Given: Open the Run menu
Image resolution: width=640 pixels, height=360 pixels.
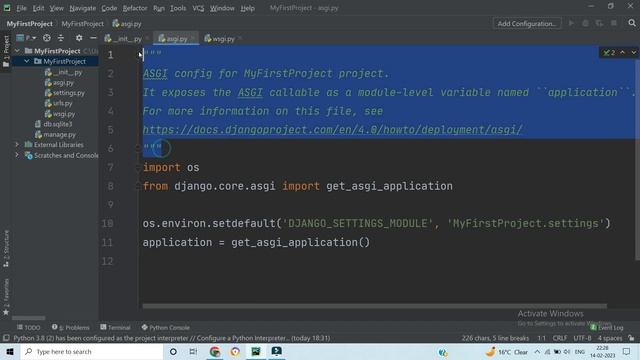Looking at the screenshot, I should 159,8.
